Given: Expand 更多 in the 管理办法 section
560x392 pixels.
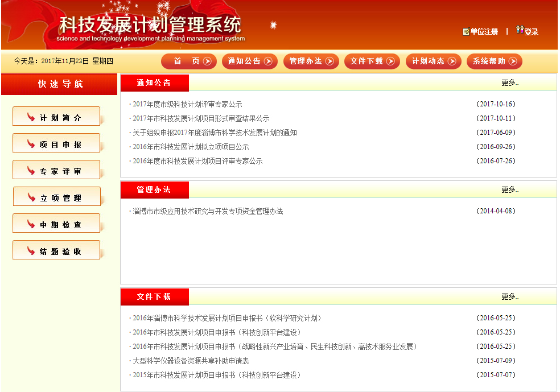Looking at the screenshot, I should click(510, 190).
